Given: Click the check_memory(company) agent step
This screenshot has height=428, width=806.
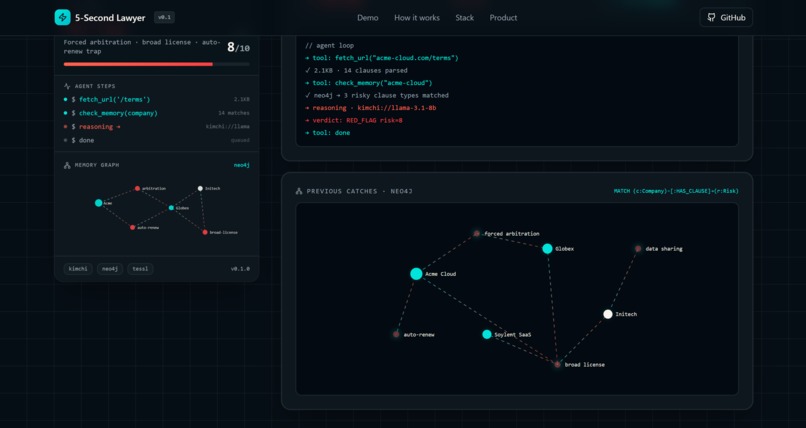Looking at the screenshot, I should point(157,113).
